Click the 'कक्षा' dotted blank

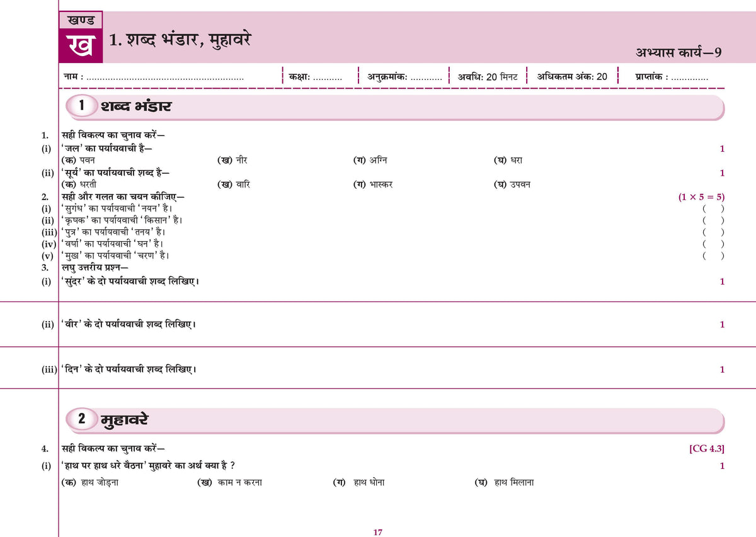pos(328,77)
